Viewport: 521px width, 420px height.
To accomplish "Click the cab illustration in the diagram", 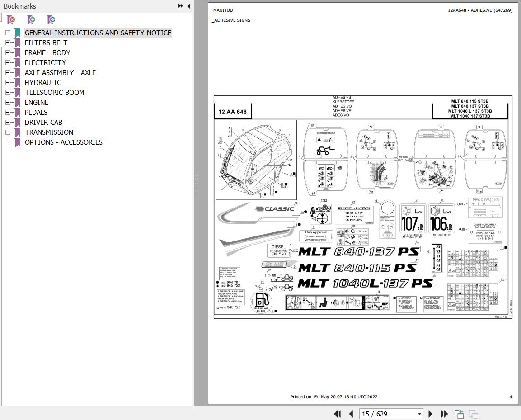I will click(256, 160).
